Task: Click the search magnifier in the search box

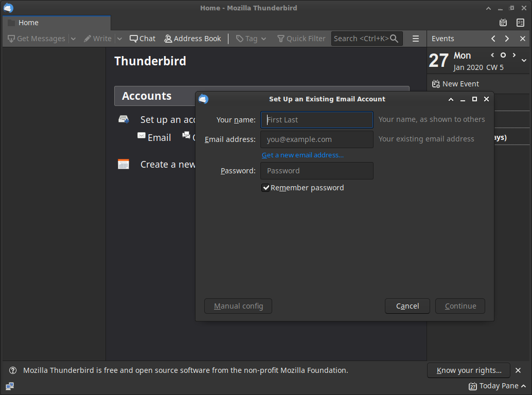Action: click(x=394, y=38)
